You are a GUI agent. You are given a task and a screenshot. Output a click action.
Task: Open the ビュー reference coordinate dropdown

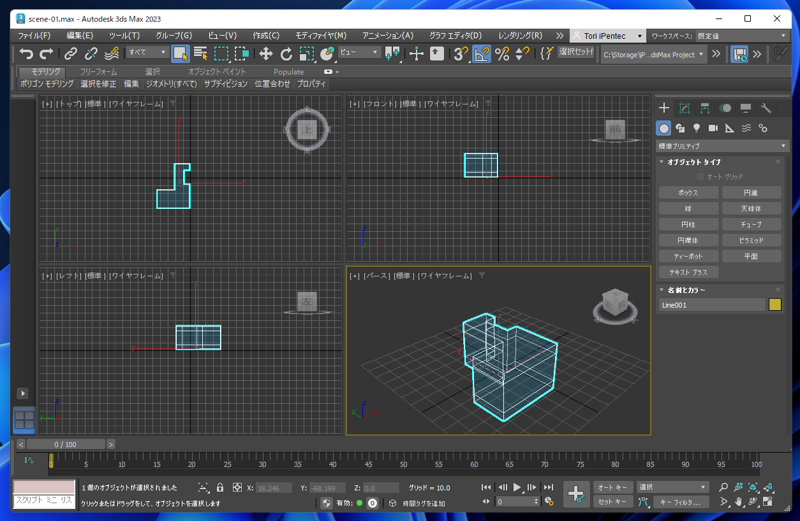pyautogui.click(x=359, y=52)
